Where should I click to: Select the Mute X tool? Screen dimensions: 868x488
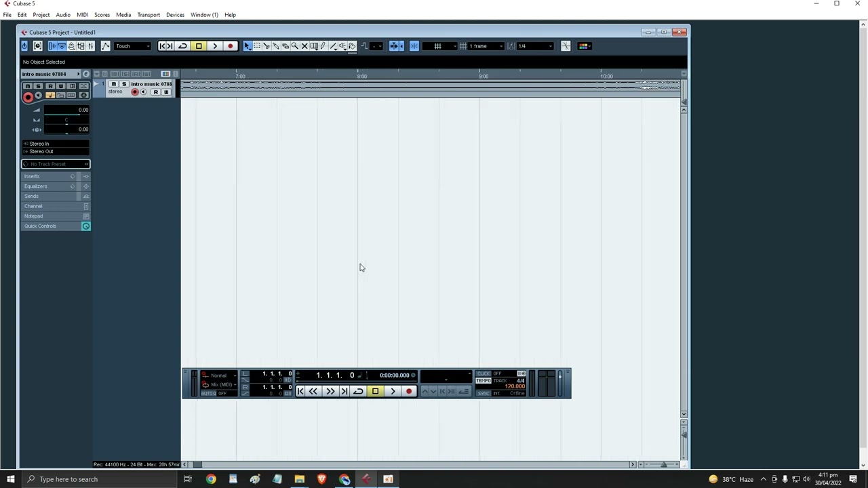304,46
